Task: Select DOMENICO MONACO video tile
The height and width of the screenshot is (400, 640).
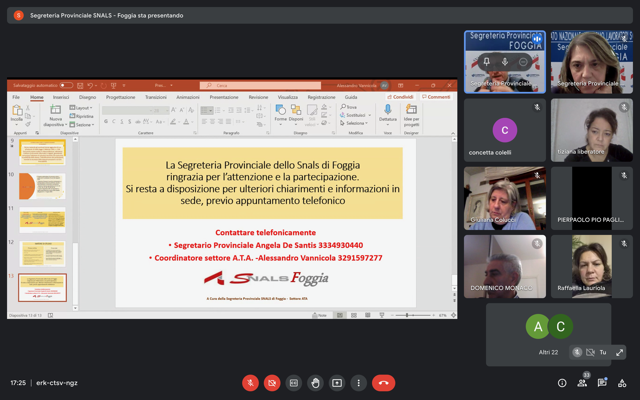Action: 505,266
